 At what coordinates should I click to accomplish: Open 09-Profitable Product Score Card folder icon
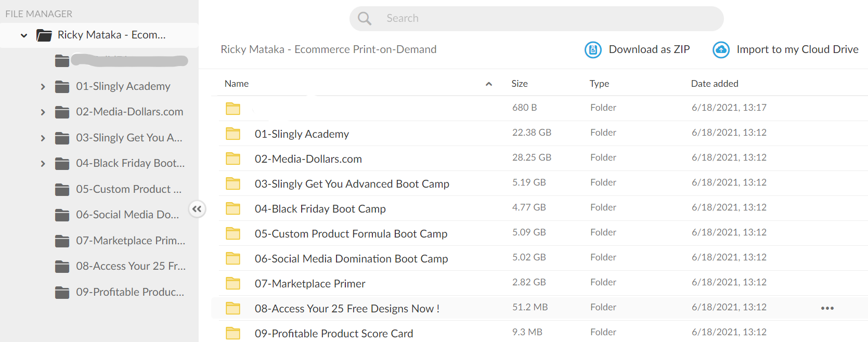[x=233, y=333]
